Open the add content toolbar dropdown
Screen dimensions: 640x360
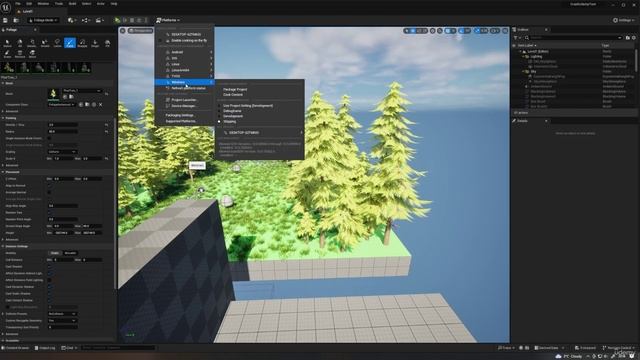click(x=72, y=20)
